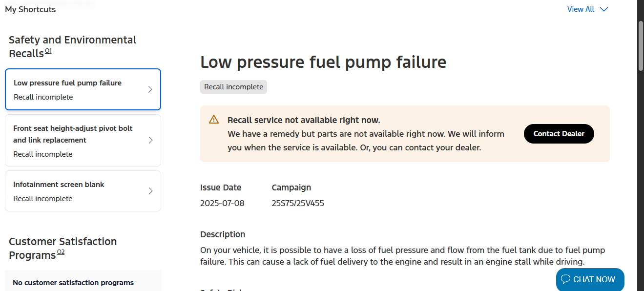Click the vertical page scrollbar thumb
Screen dimensions: 644x291
tap(641, 46)
